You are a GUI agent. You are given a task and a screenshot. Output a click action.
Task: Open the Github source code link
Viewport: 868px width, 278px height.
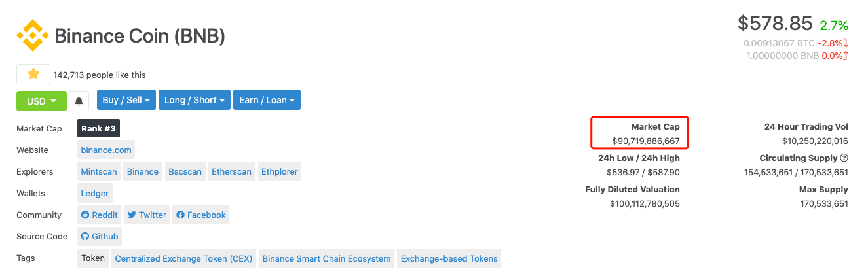click(x=99, y=236)
